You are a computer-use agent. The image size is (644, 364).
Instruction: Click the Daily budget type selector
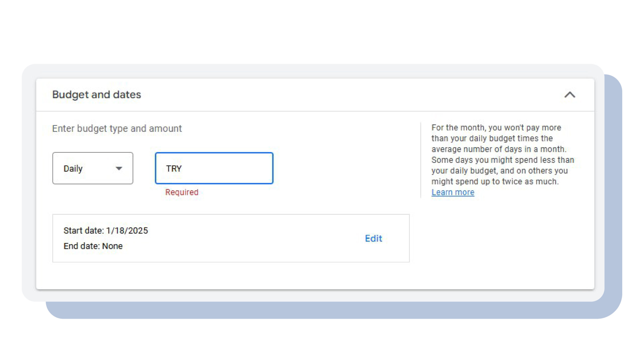coord(92,168)
